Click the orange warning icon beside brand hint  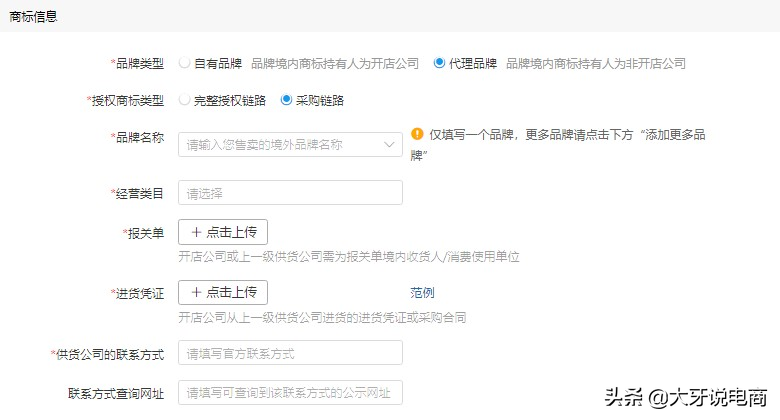point(417,135)
